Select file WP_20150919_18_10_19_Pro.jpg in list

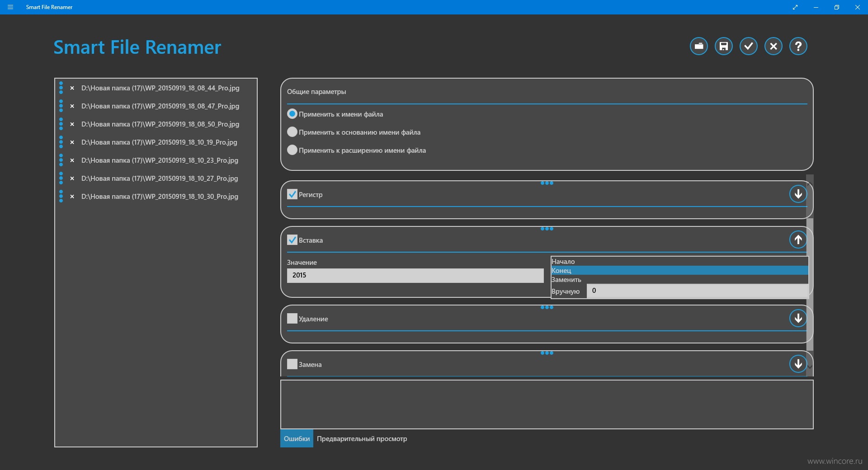(x=159, y=142)
